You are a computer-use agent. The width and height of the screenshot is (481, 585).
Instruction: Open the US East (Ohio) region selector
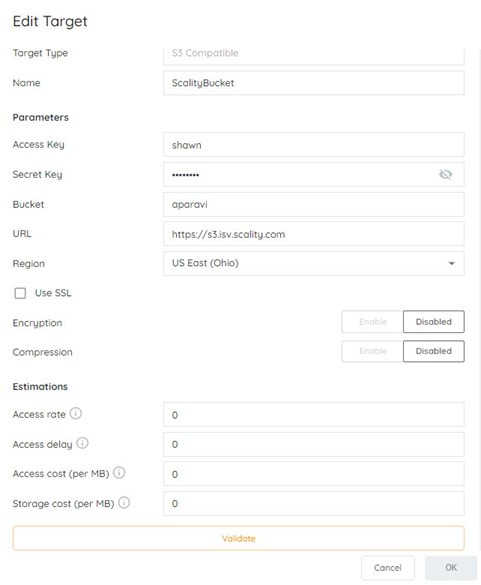click(x=314, y=263)
